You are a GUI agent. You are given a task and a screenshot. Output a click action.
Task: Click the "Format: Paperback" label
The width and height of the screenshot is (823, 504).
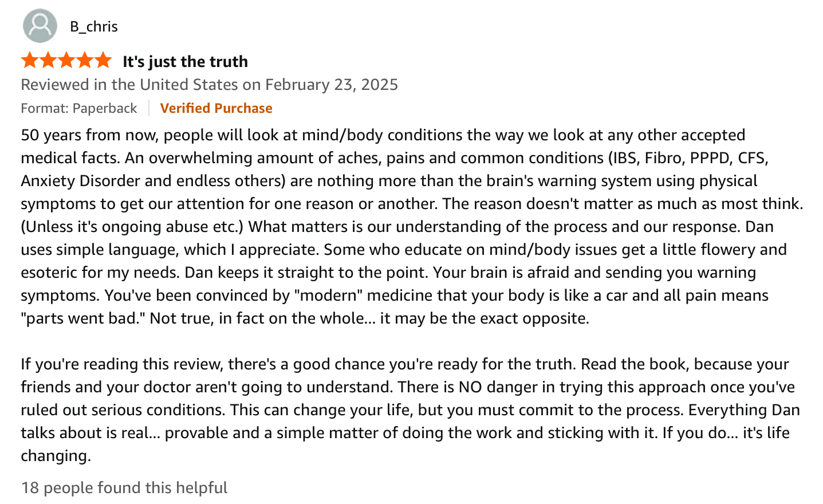tap(79, 108)
